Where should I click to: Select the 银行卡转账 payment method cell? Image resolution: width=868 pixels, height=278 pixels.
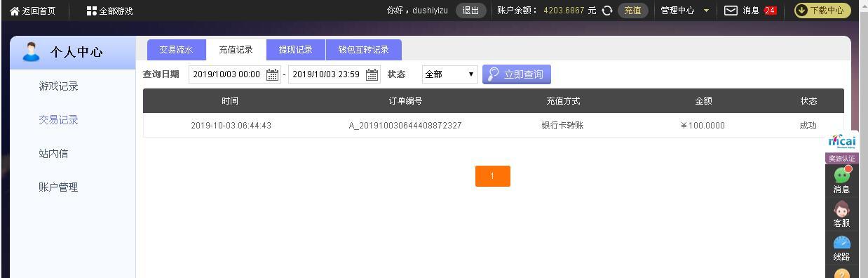click(562, 126)
